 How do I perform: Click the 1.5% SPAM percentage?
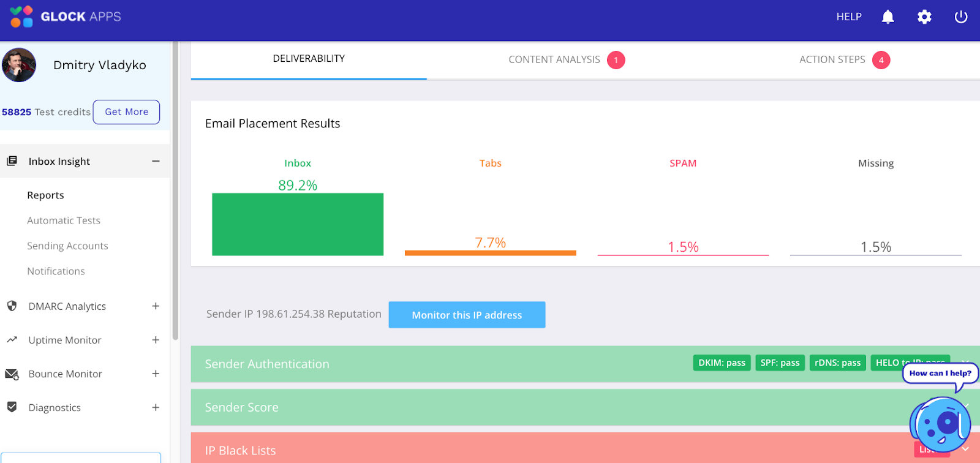tap(683, 247)
